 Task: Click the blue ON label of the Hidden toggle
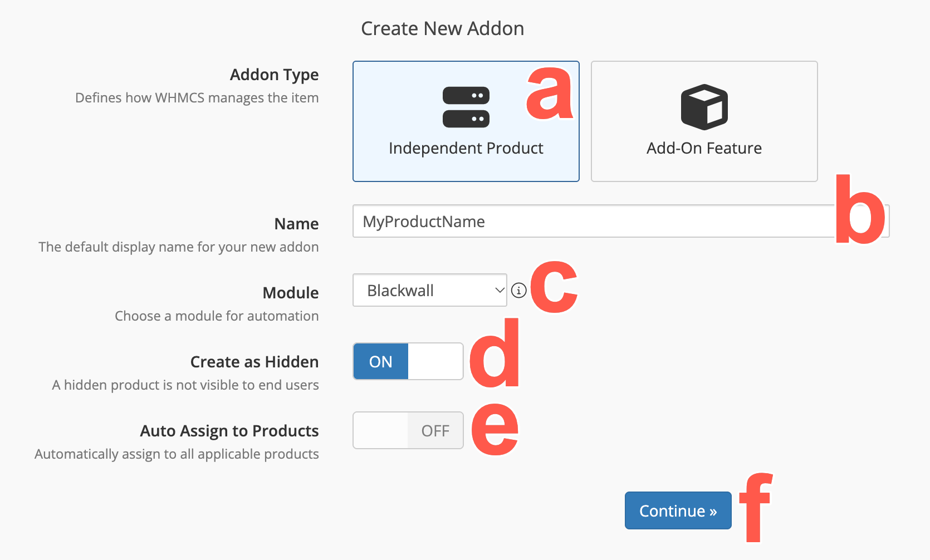[381, 361]
